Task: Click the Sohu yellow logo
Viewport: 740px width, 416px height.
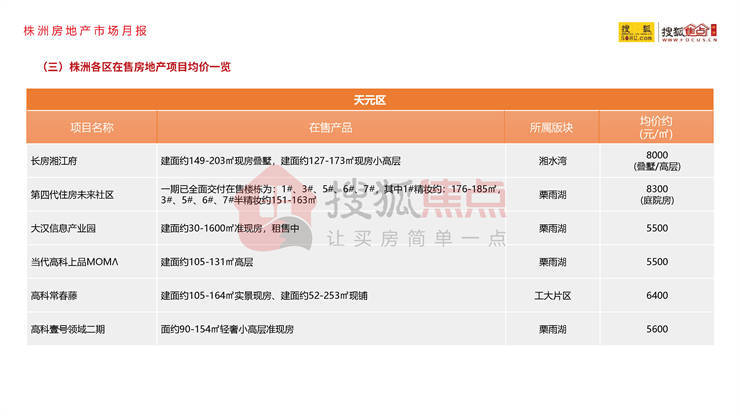Action: point(636,32)
